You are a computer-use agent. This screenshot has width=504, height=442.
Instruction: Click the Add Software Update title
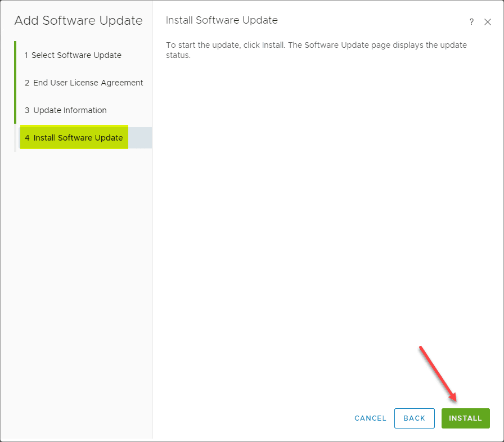[78, 21]
